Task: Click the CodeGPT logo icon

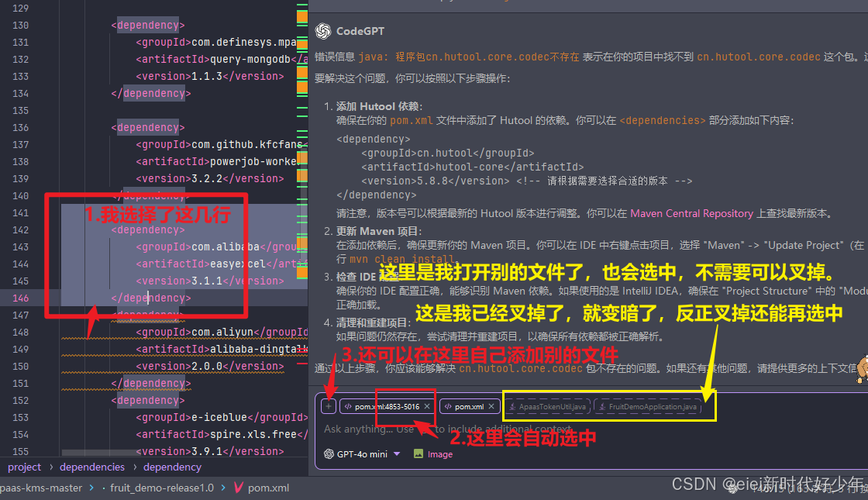Action: 323,31
